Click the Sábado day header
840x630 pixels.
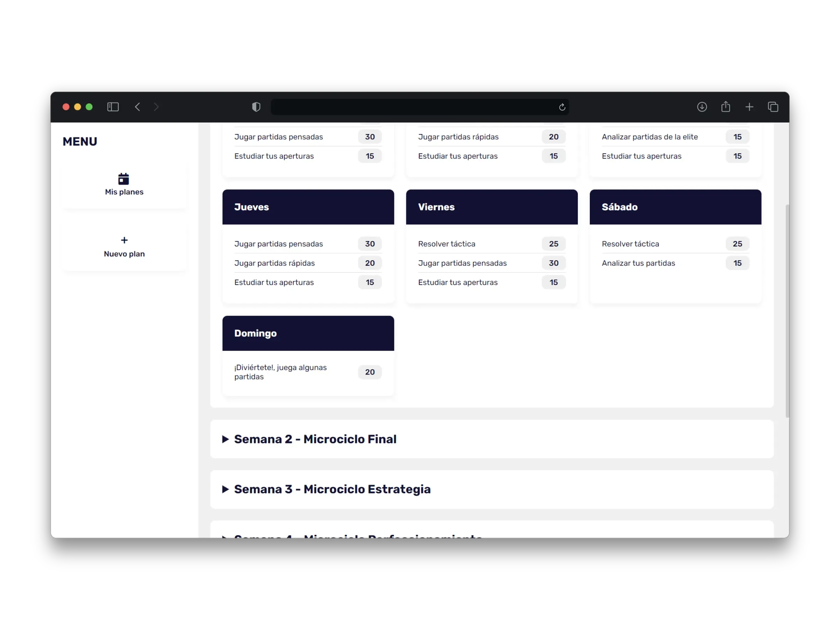pyautogui.click(x=675, y=207)
